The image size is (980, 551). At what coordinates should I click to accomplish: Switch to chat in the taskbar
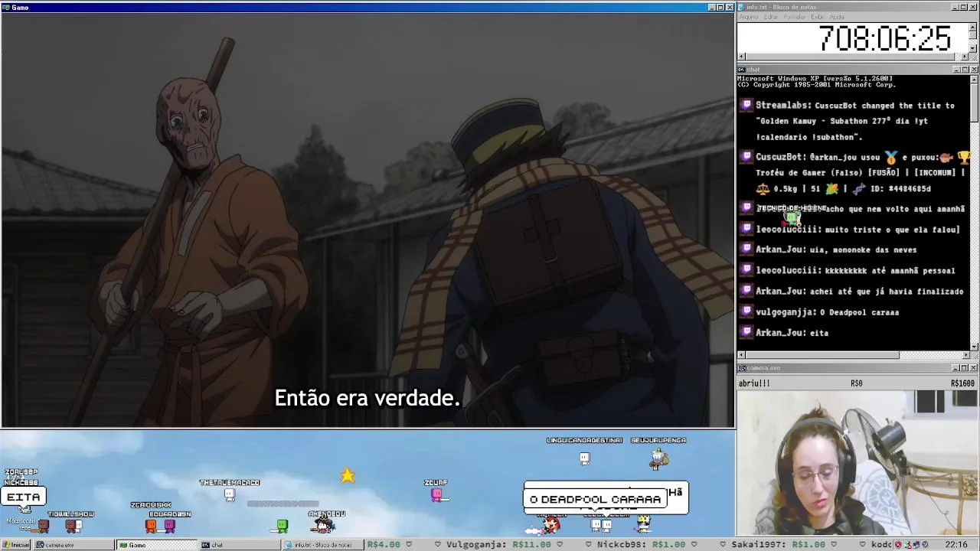[240, 545]
